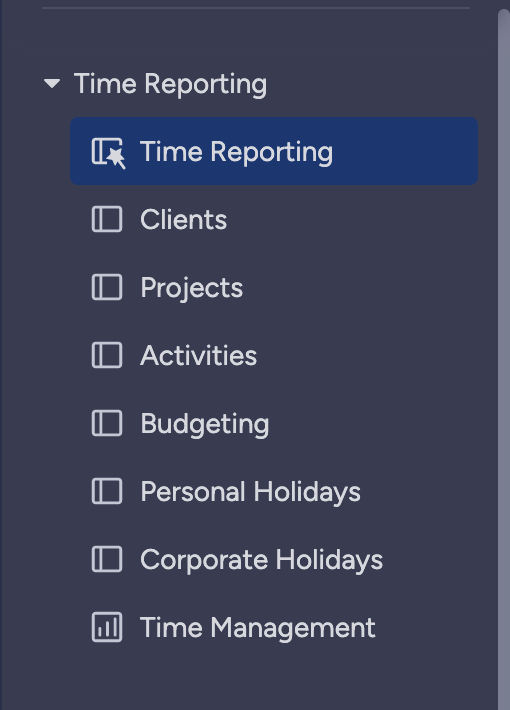Viewport: 510px width, 710px height.
Task: Open the Corporate Holidays board
Action: pos(261,561)
